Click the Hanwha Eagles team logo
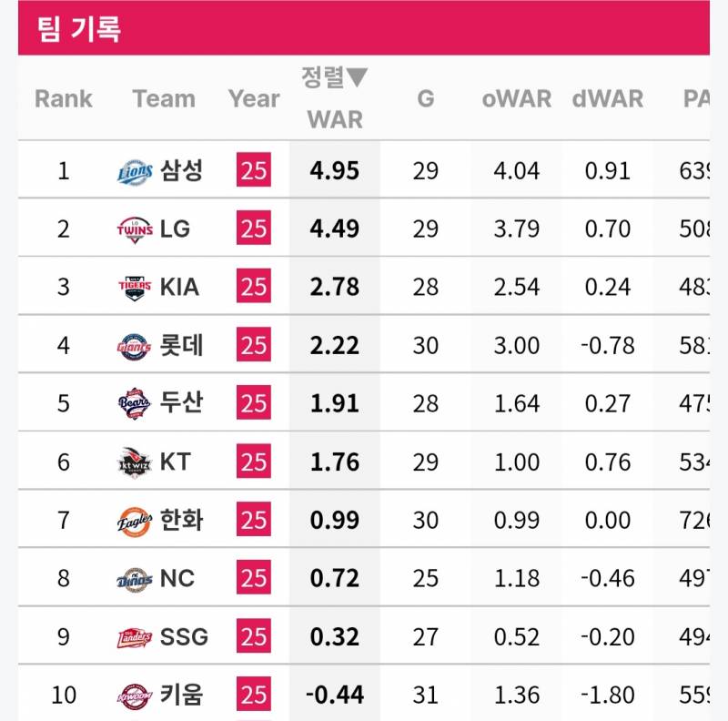The width and height of the screenshot is (728, 721). tap(135, 521)
